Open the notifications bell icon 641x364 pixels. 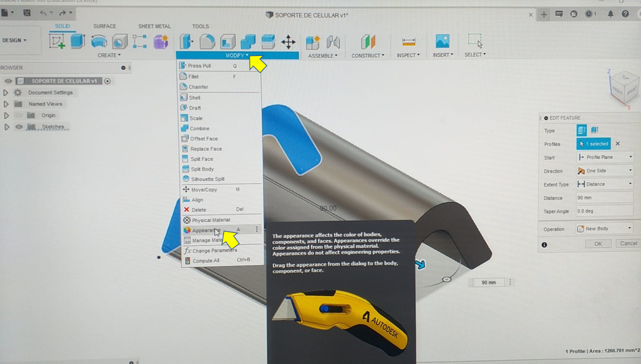[610, 14]
